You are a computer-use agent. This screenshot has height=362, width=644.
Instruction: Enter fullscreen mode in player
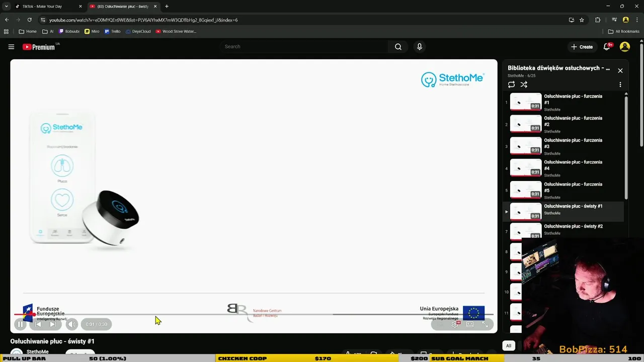pyautogui.click(x=486, y=324)
